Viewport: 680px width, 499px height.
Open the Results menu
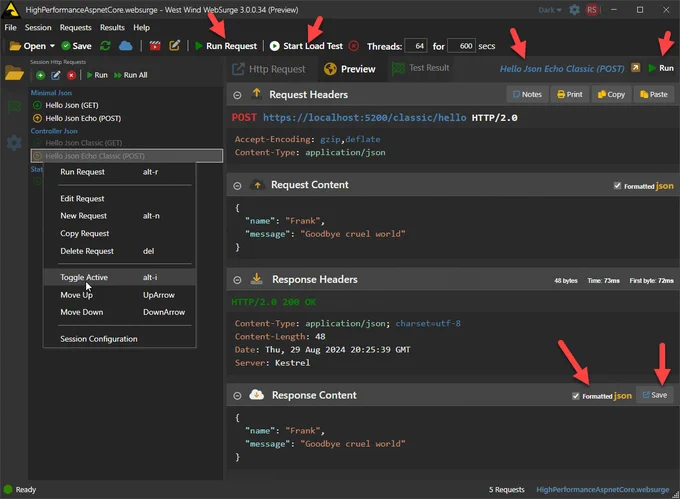pos(112,27)
